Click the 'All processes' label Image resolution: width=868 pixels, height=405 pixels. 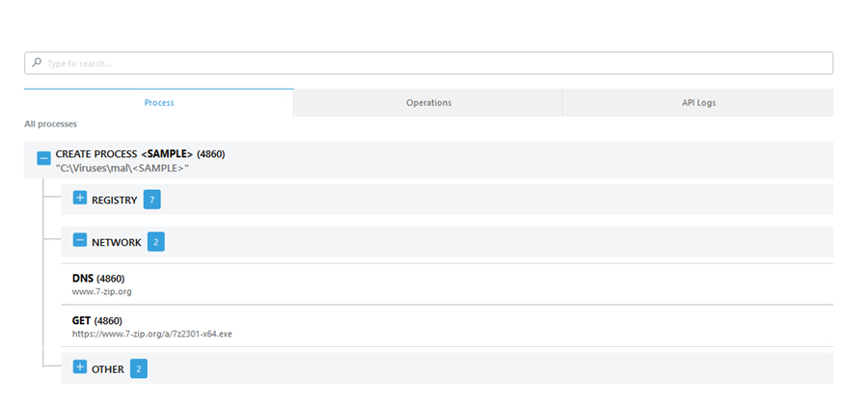tap(50, 124)
